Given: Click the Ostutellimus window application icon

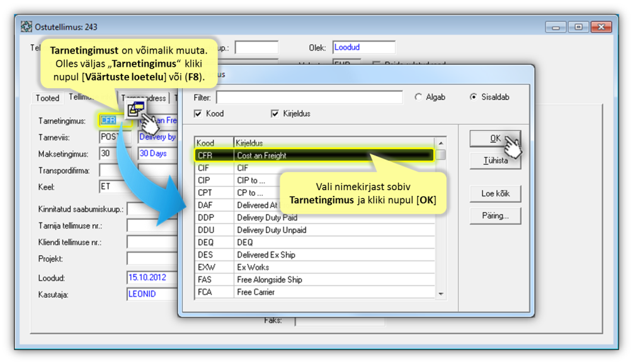Looking at the screenshot, I should (x=26, y=26).
